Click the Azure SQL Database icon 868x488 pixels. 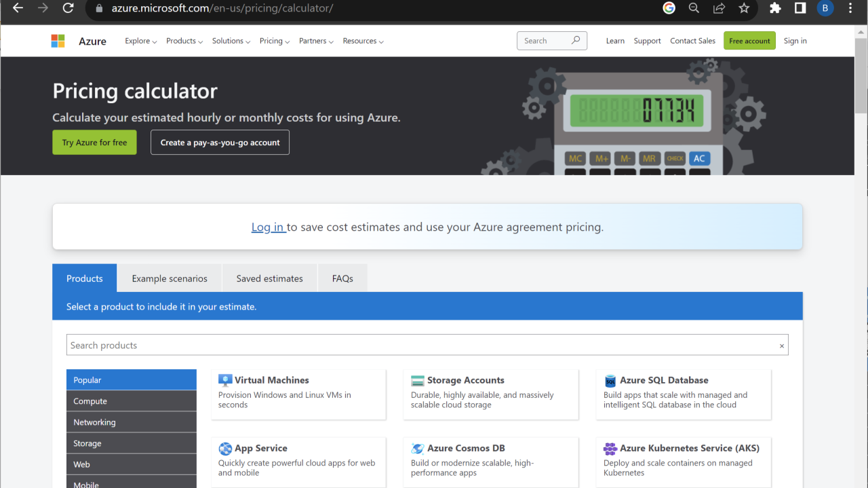point(610,381)
